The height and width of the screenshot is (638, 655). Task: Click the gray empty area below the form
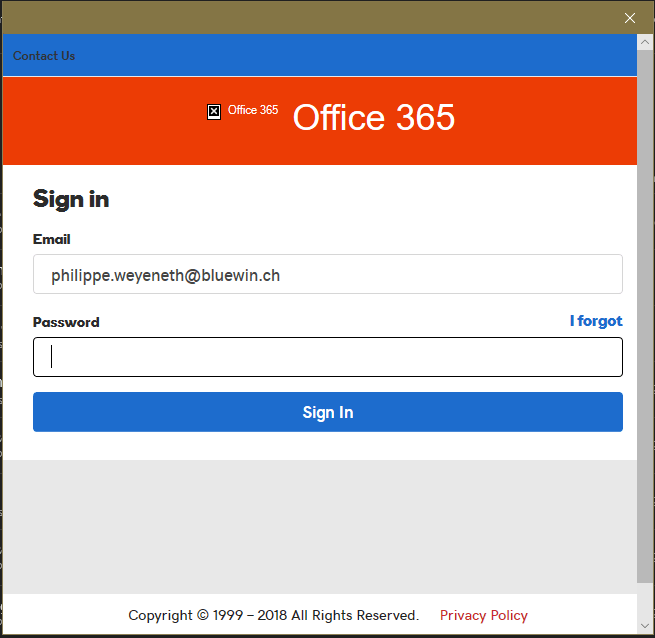point(320,525)
